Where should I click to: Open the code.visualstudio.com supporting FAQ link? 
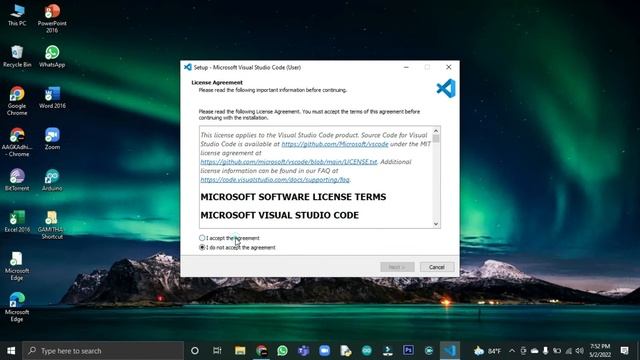[275, 180]
